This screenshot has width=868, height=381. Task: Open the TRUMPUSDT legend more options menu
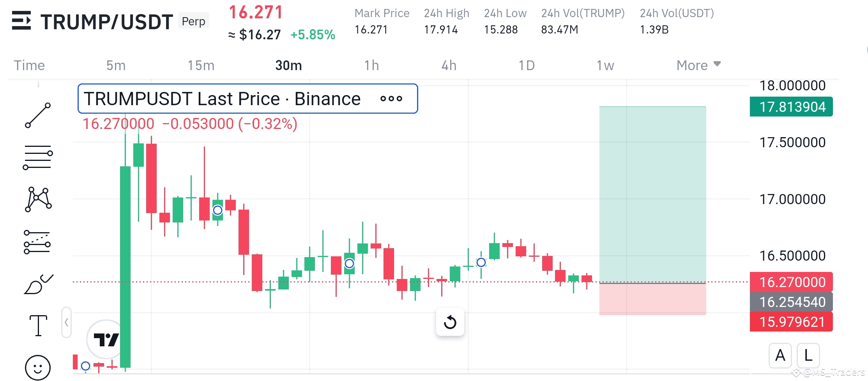[x=392, y=99]
